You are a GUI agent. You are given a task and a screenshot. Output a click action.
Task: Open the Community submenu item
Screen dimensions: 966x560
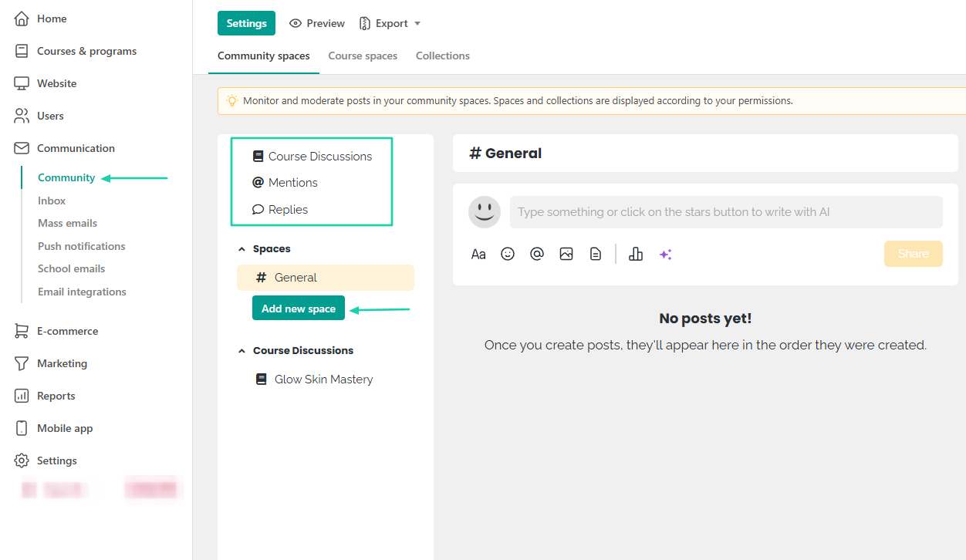point(66,177)
